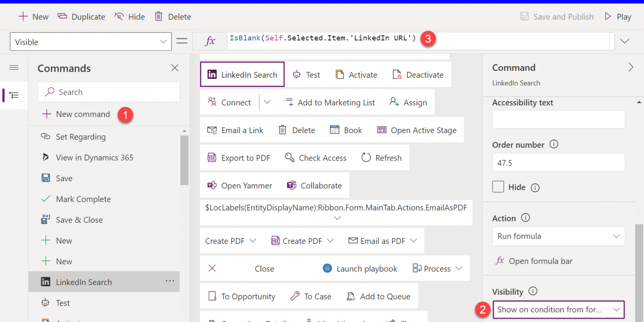Click the To Case wrench command
Image resolution: width=644 pixels, height=322 pixels.
click(x=311, y=296)
